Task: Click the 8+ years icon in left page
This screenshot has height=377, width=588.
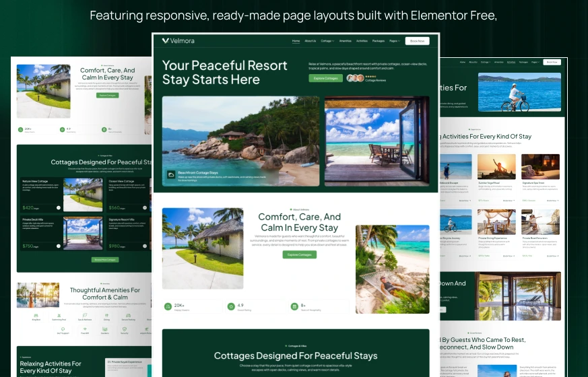Action: pyautogui.click(x=104, y=130)
